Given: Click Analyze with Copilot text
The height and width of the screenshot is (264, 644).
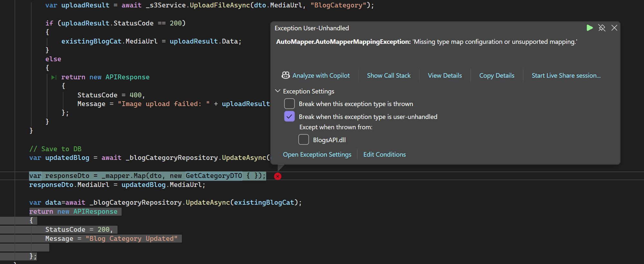Looking at the screenshot, I should (321, 75).
